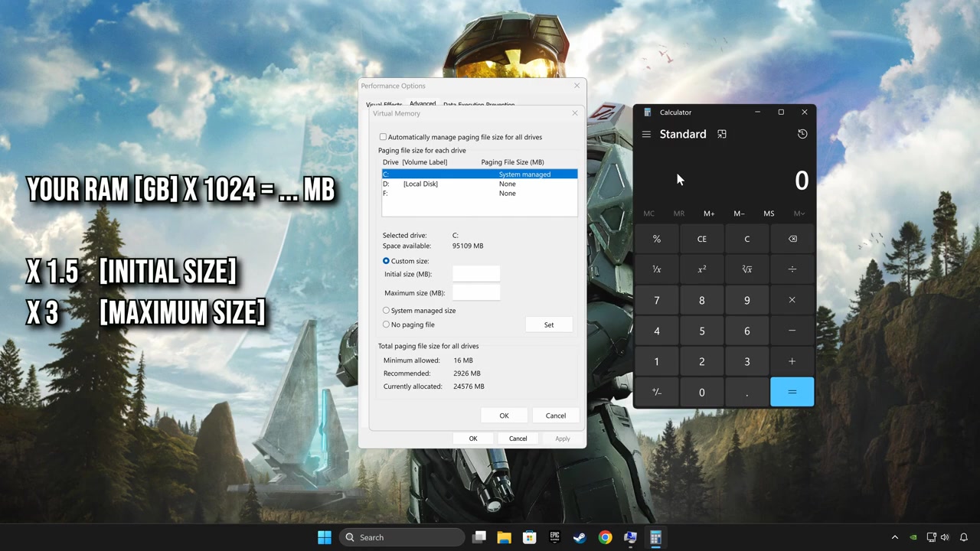The width and height of the screenshot is (980, 551).
Task: Select the System managed size option
Action: [x=386, y=311]
